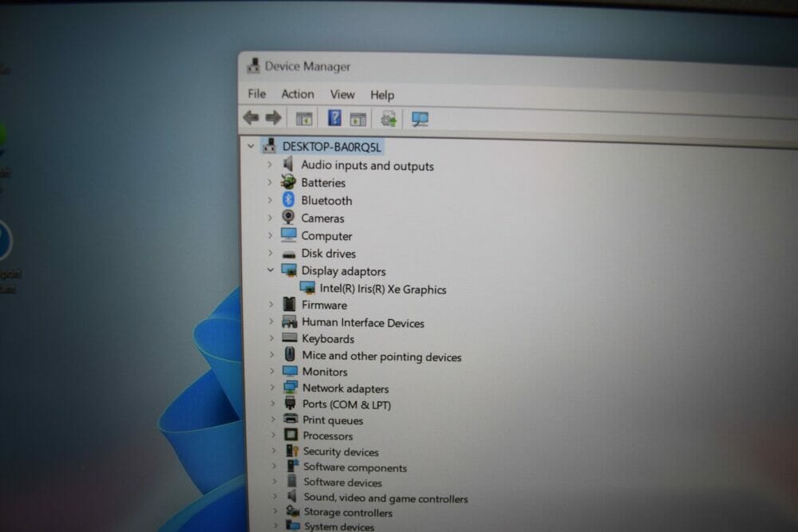Click the monitor icon beside Computer

[x=289, y=234]
